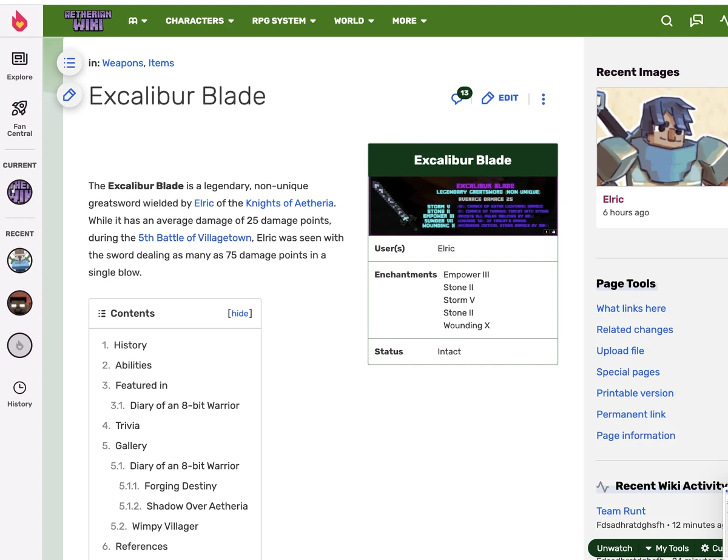Image resolution: width=728 pixels, height=560 pixels.
Task: Open the CHARACTERS menu
Action: point(200,20)
